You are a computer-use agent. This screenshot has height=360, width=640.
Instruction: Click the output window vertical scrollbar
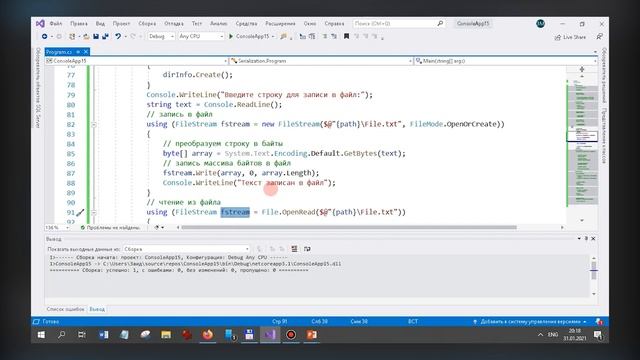(x=594, y=275)
